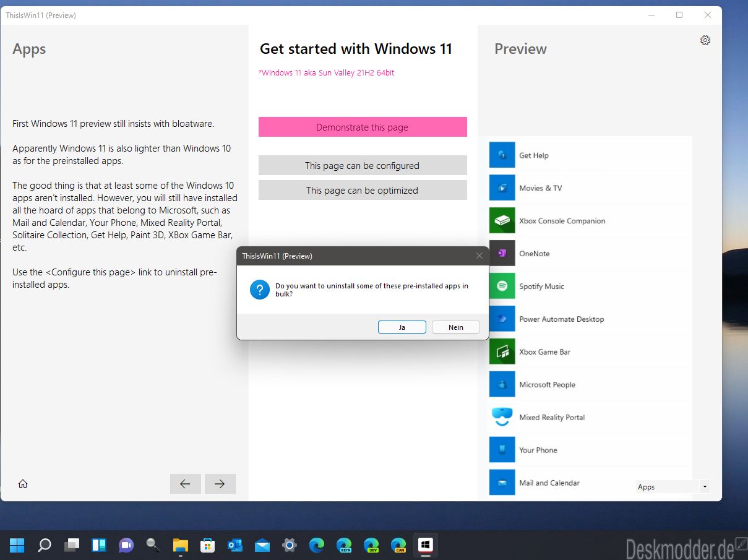Close the uninstall question dialog
Image resolution: width=748 pixels, height=560 pixels.
[479, 256]
